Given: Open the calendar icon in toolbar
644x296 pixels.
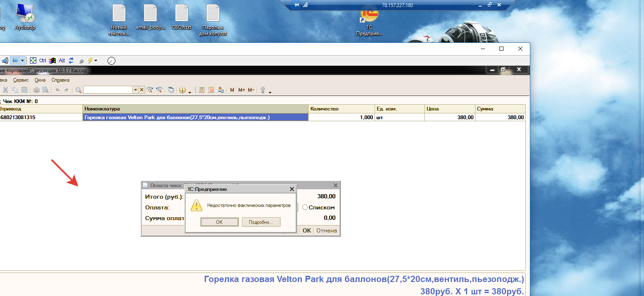Looking at the screenshot, I should click(x=211, y=90).
